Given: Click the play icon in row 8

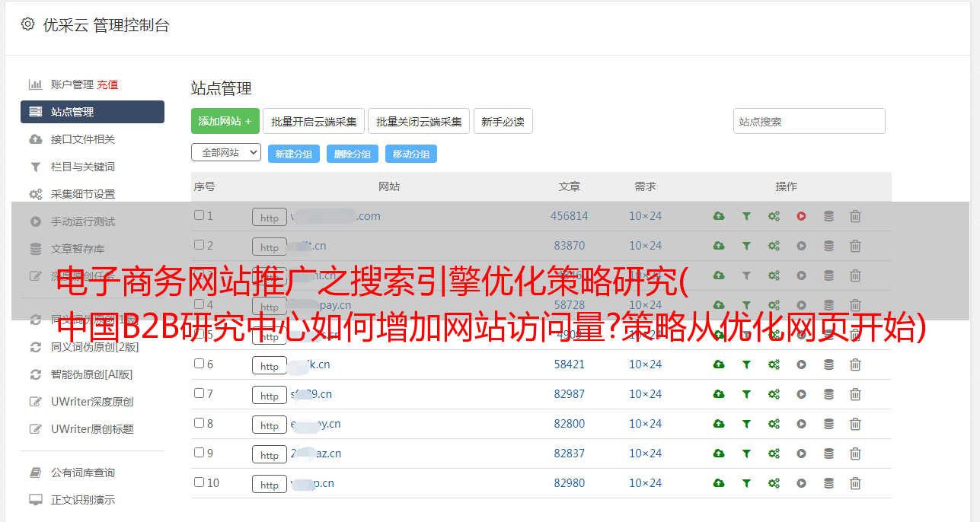Looking at the screenshot, I should point(801,424).
